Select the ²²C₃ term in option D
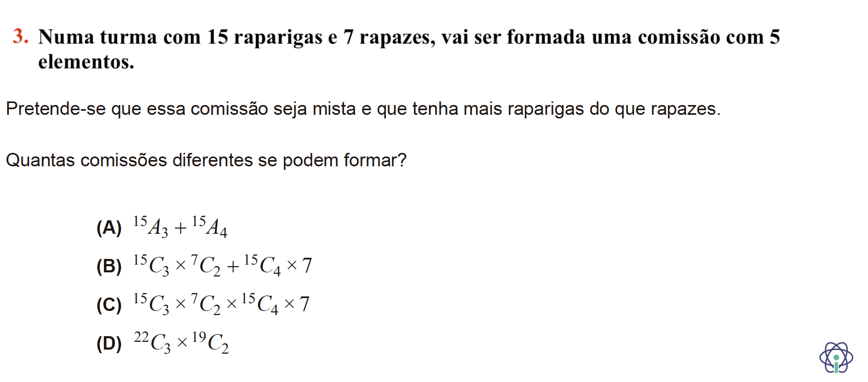Screen dimensions: 868x382 pyautogui.click(x=152, y=342)
